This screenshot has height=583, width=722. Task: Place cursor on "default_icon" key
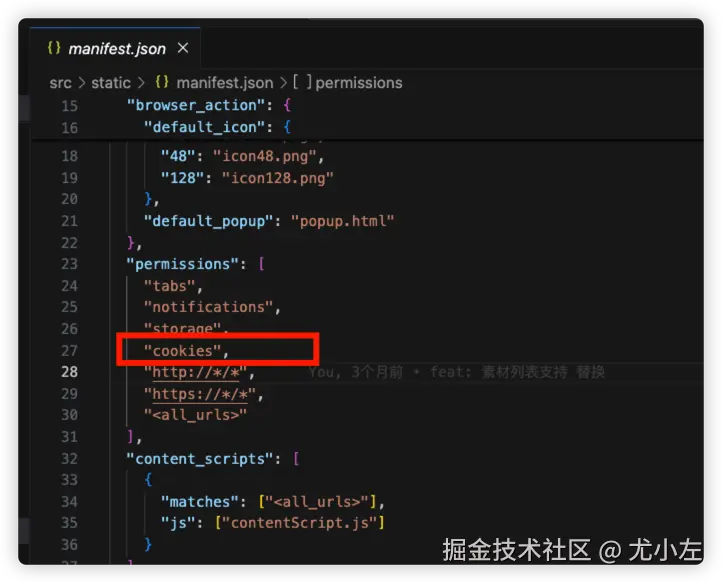click(204, 127)
